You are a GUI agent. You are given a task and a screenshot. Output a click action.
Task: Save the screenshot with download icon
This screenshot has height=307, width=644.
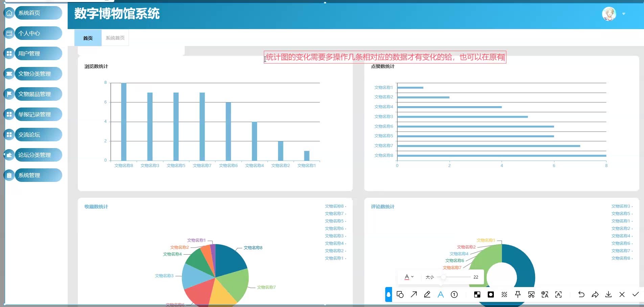608,294
